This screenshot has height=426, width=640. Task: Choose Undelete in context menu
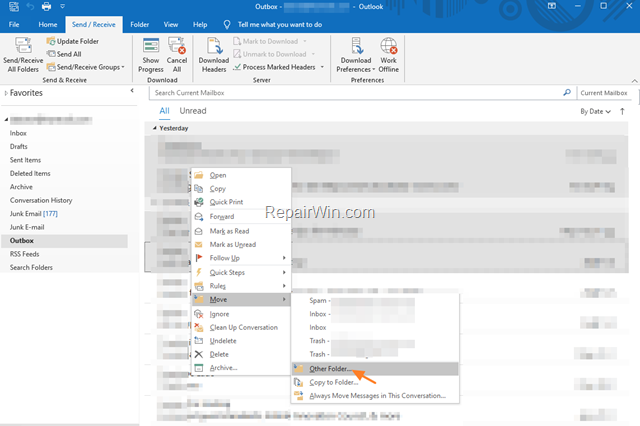[241, 341]
